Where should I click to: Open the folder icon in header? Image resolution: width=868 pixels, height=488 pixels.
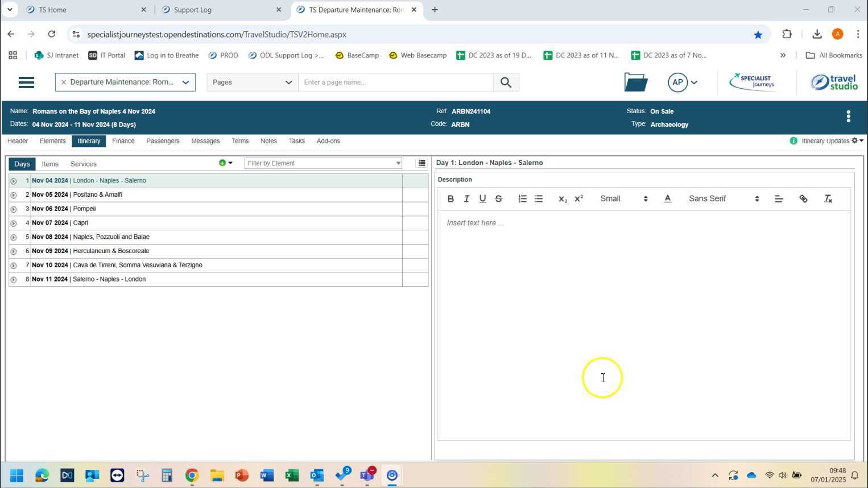[x=635, y=82]
